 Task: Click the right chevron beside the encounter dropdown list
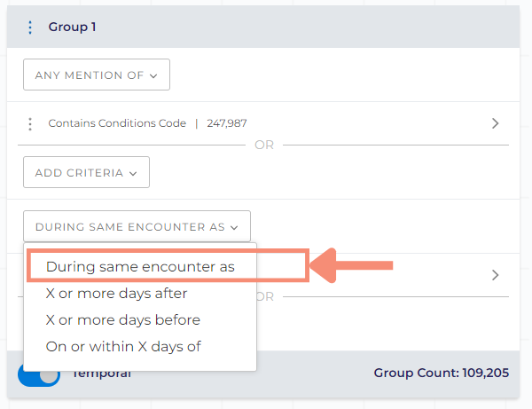click(x=495, y=275)
